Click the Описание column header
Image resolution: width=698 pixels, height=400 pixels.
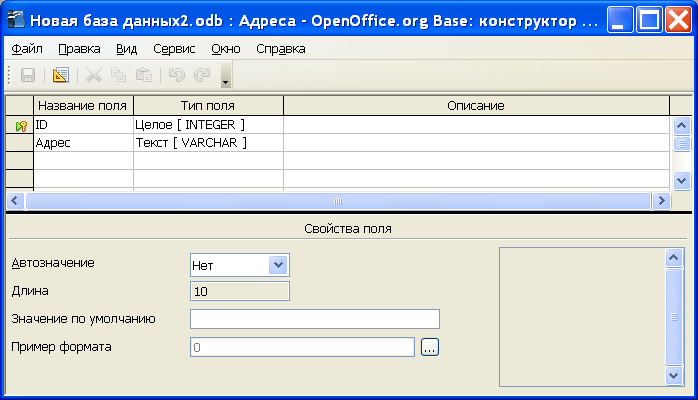pyautogui.click(x=476, y=105)
